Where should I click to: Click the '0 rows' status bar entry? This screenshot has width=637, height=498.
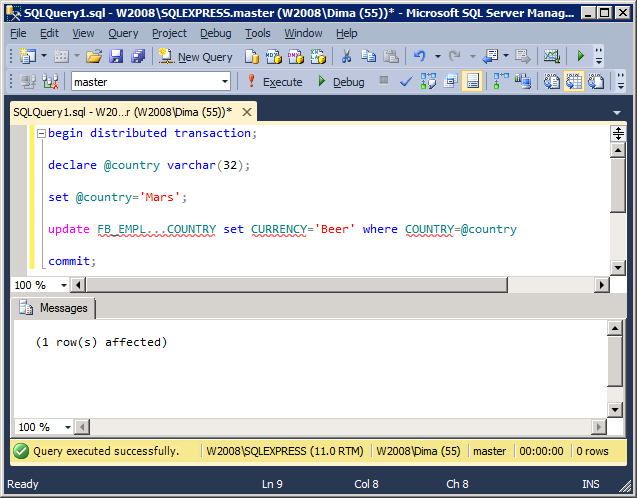point(592,451)
